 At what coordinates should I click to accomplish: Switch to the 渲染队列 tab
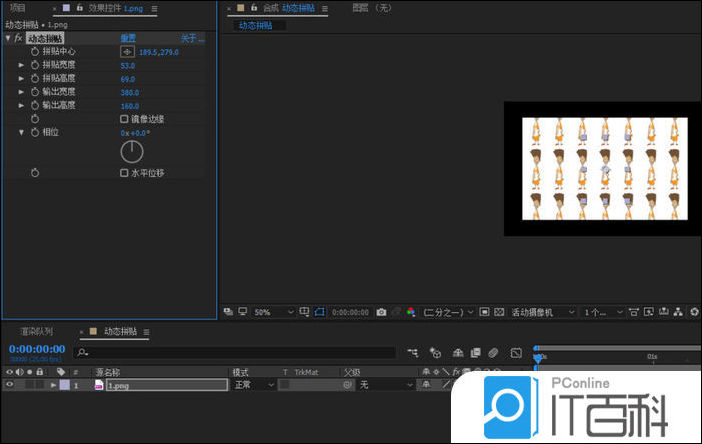tap(38, 331)
